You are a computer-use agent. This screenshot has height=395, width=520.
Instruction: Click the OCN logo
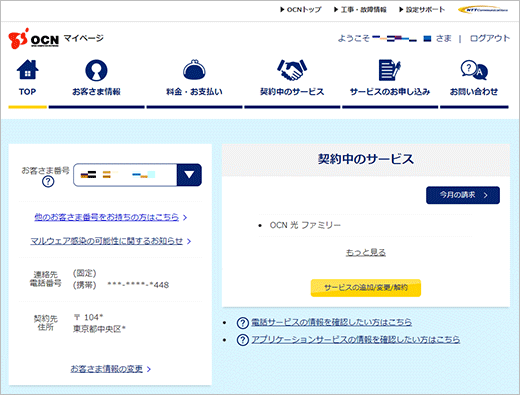[x=34, y=39]
